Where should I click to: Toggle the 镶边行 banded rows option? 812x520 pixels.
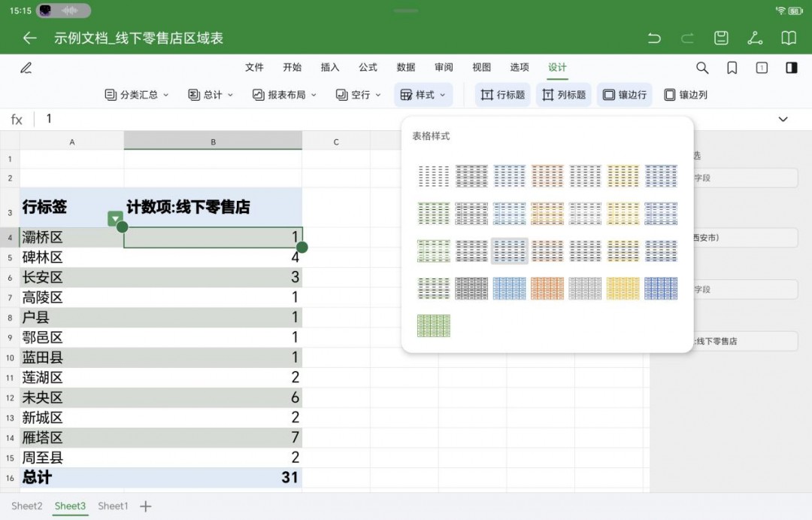point(624,95)
